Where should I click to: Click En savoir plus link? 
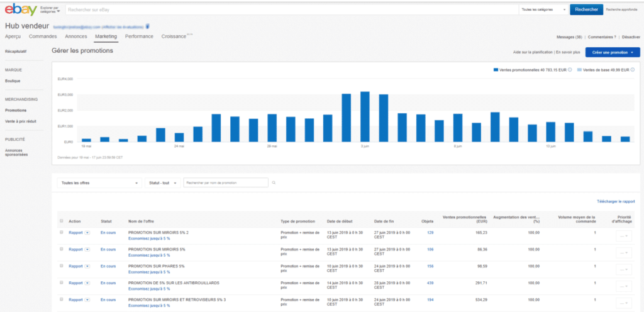point(568,53)
